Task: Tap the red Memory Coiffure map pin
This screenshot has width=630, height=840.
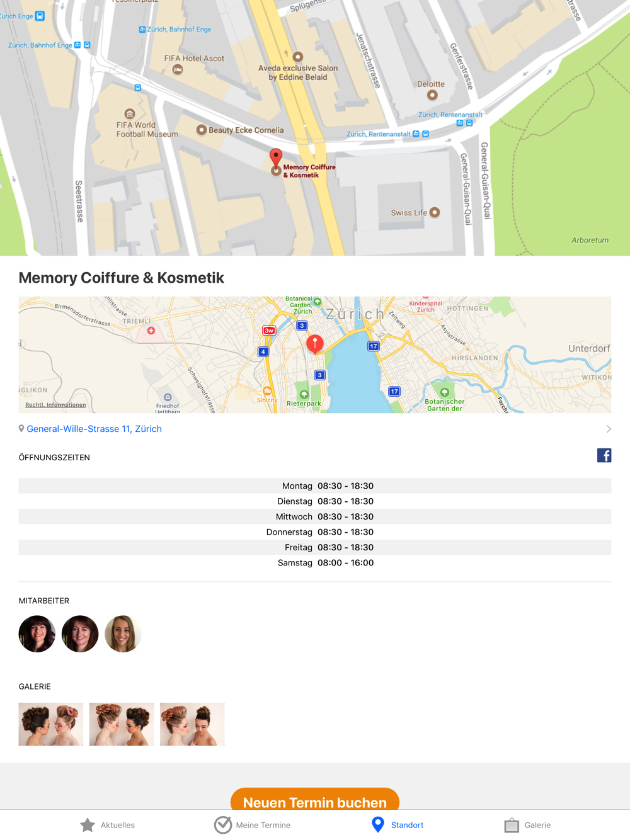Action: tap(276, 157)
